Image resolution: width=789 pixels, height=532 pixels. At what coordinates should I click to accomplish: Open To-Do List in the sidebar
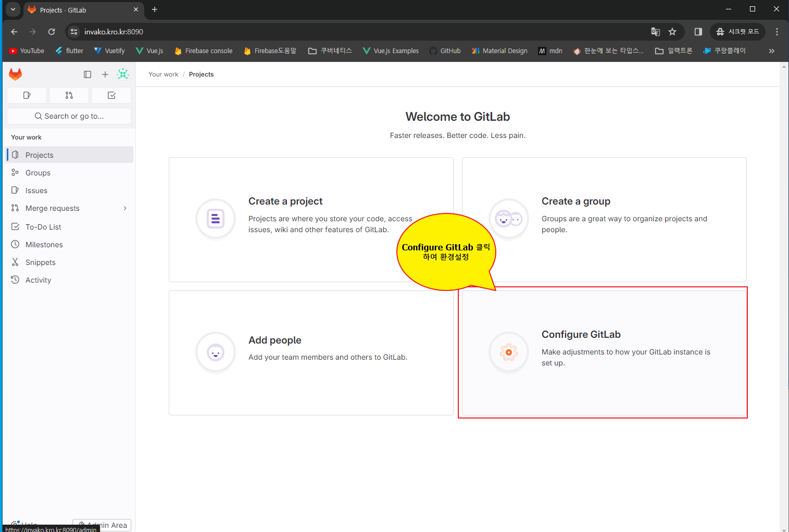pos(70,227)
